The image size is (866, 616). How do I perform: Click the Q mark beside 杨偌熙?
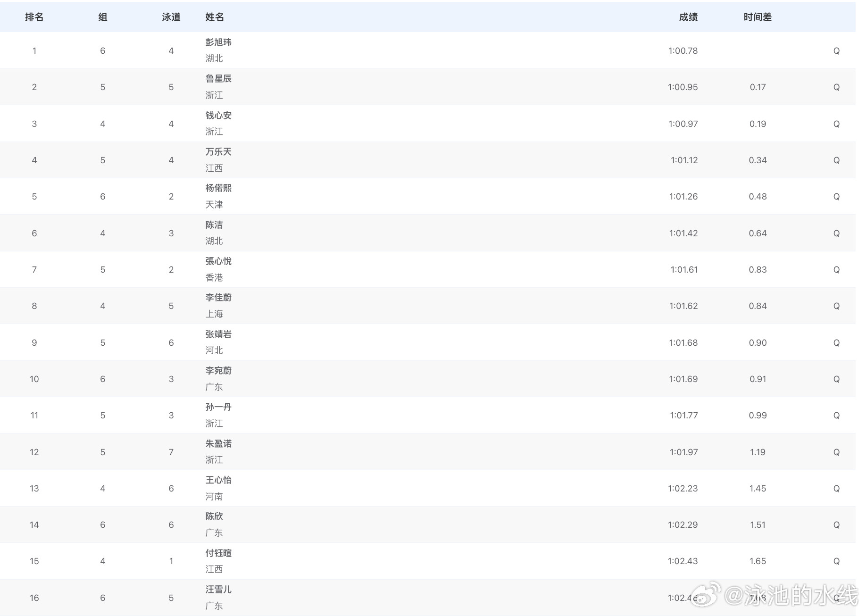pos(837,196)
